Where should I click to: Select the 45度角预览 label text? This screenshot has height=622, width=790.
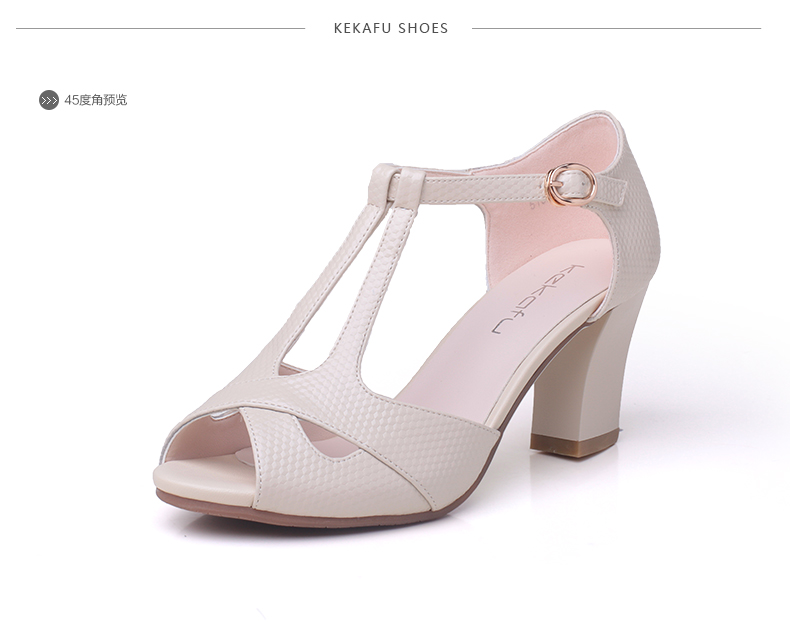tap(96, 100)
